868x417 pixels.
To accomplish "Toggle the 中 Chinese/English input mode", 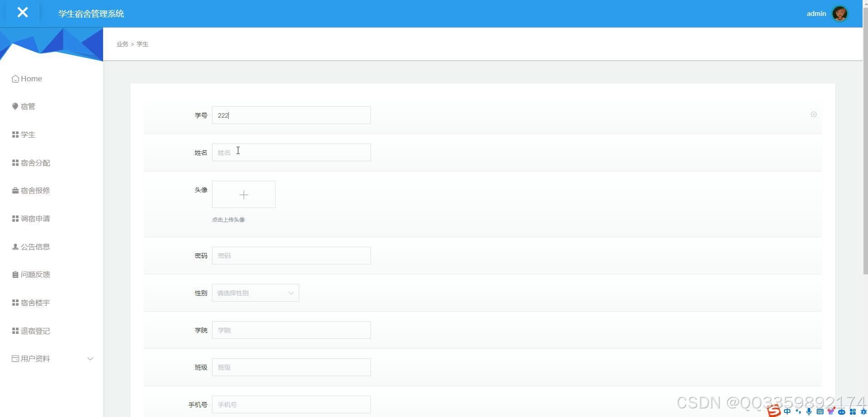I will click(787, 412).
